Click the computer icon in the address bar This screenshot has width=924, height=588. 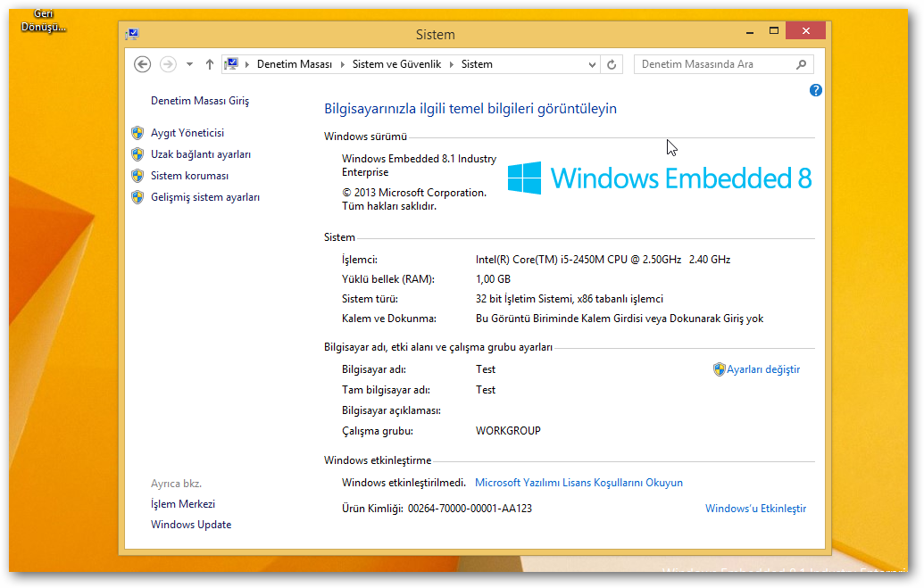[x=231, y=64]
